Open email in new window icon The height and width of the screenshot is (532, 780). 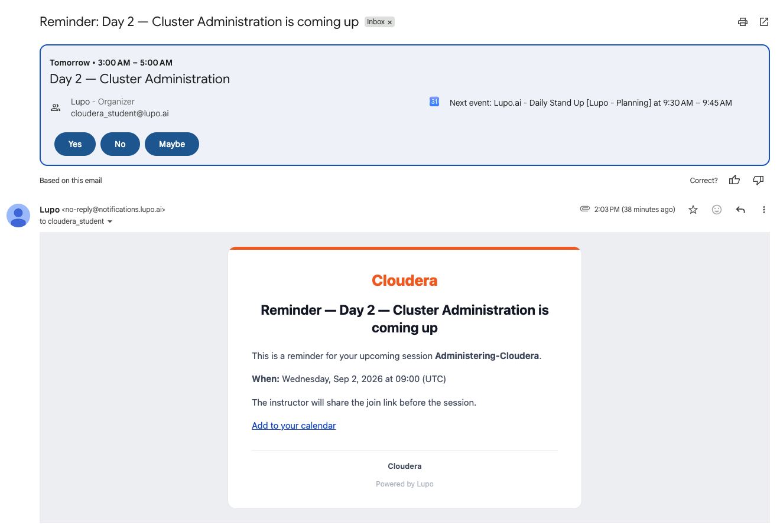tap(764, 22)
